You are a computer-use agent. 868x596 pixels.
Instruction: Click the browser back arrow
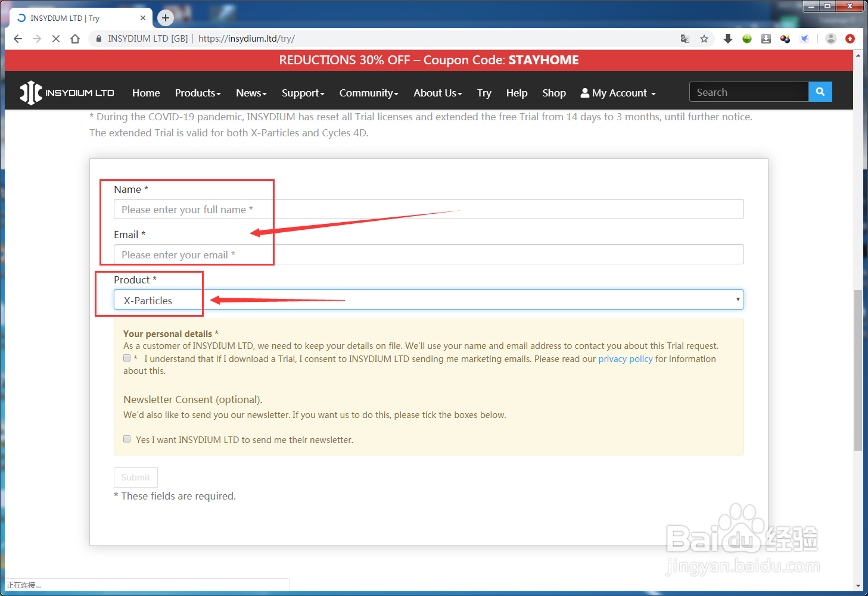point(18,39)
